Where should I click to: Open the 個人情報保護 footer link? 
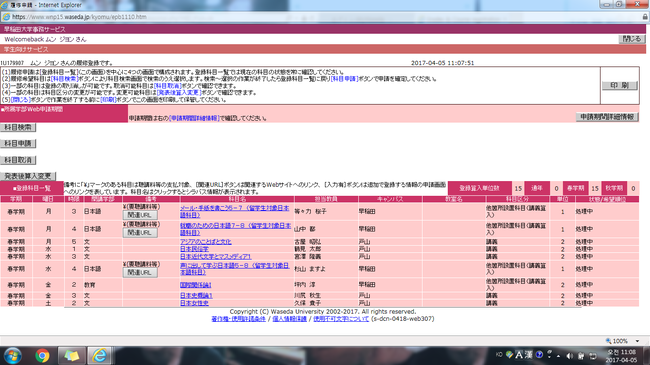pos(289,319)
